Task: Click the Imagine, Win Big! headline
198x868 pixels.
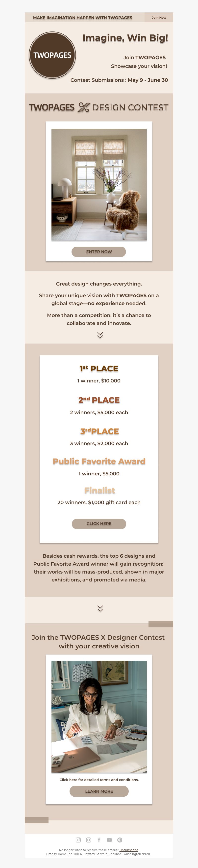Action: coord(125,38)
